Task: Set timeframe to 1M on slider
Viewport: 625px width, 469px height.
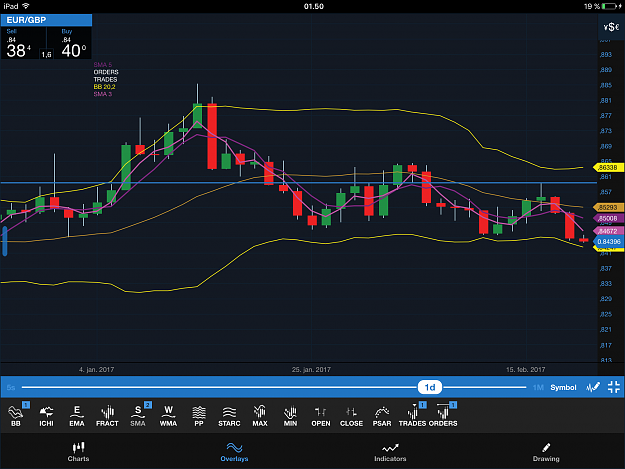Action: pyautogui.click(x=538, y=387)
